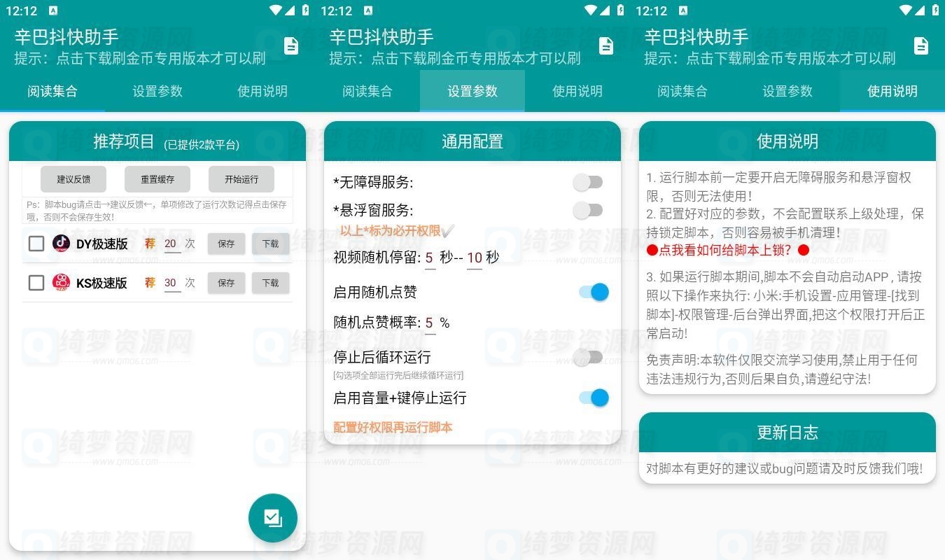Image resolution: width=945 pixels, height=560 pixels.
Task: Select the highlighted 设置参数 tab above 通用配置
Action: [472, 91]
